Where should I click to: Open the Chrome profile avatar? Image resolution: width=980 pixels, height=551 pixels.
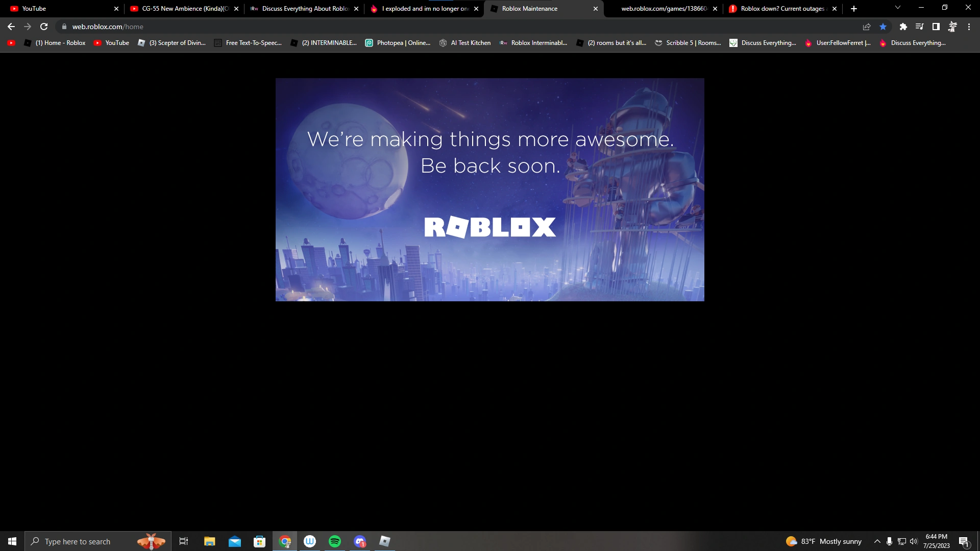tap(952, 27)
